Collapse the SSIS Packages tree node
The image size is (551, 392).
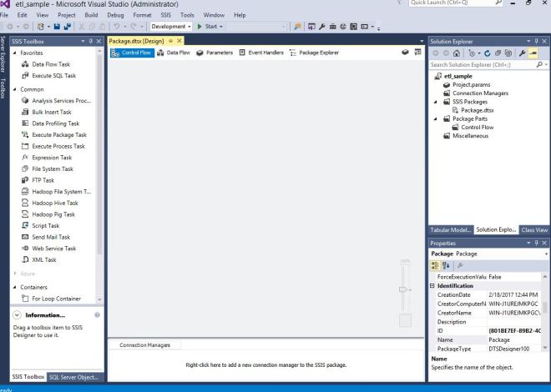point(436,101)
